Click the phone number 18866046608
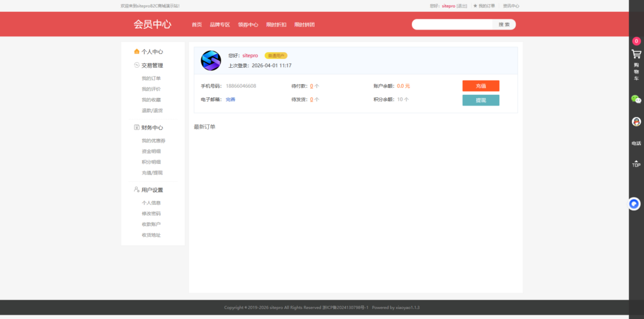Screen dimensions: 644x319 tap(241, 86)
